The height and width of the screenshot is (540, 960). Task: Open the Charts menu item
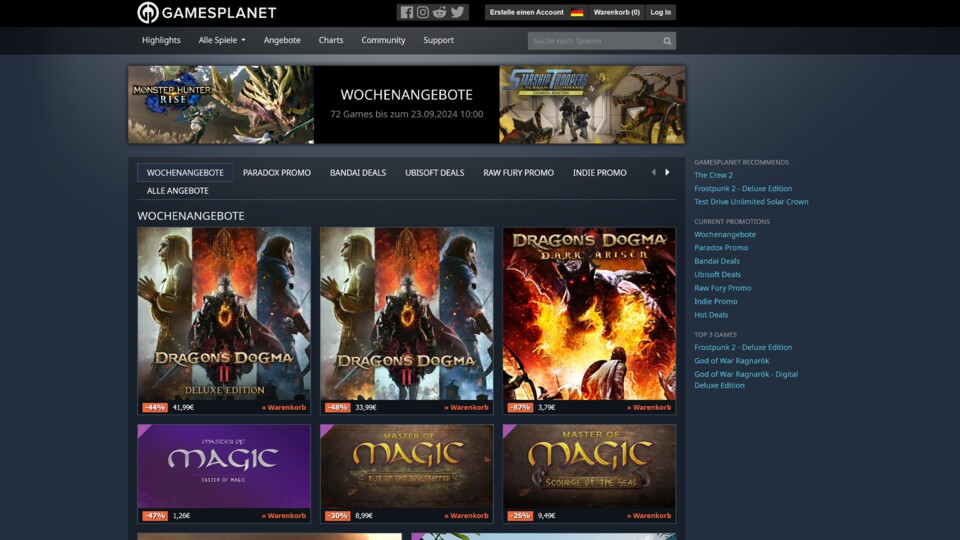click(x=331, y=40)
